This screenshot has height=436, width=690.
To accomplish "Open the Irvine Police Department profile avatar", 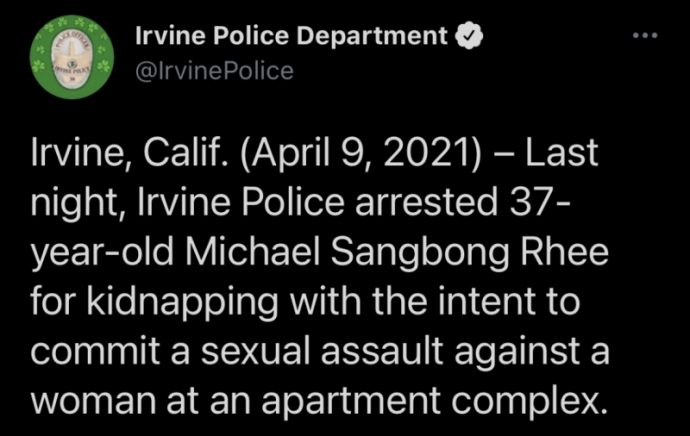I will (72, 57).
